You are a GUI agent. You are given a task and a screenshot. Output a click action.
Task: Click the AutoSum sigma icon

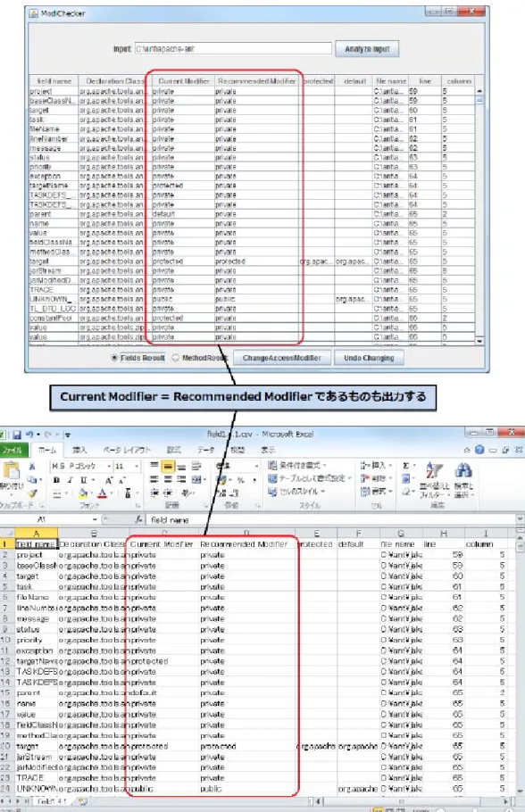pos(405,466)
